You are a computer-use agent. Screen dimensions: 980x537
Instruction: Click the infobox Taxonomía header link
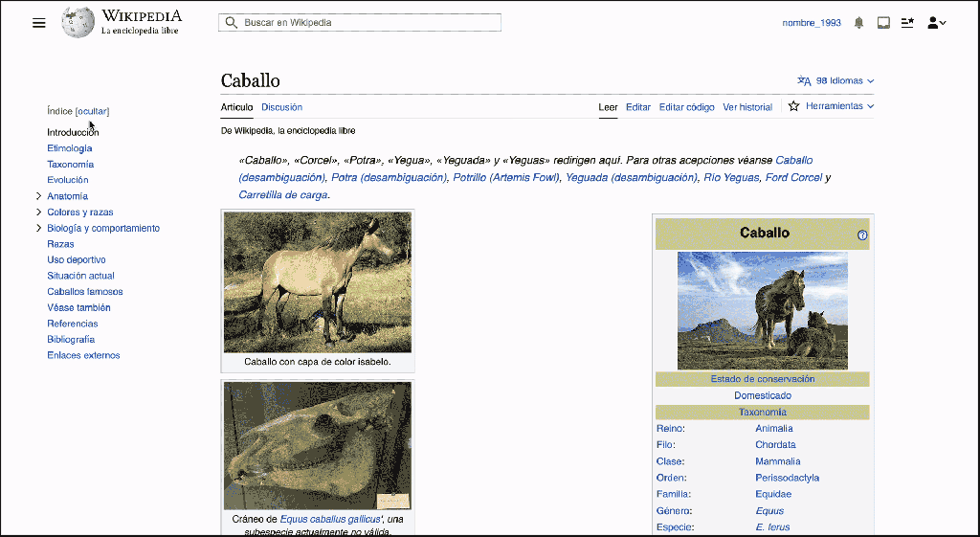pos(763,412)
